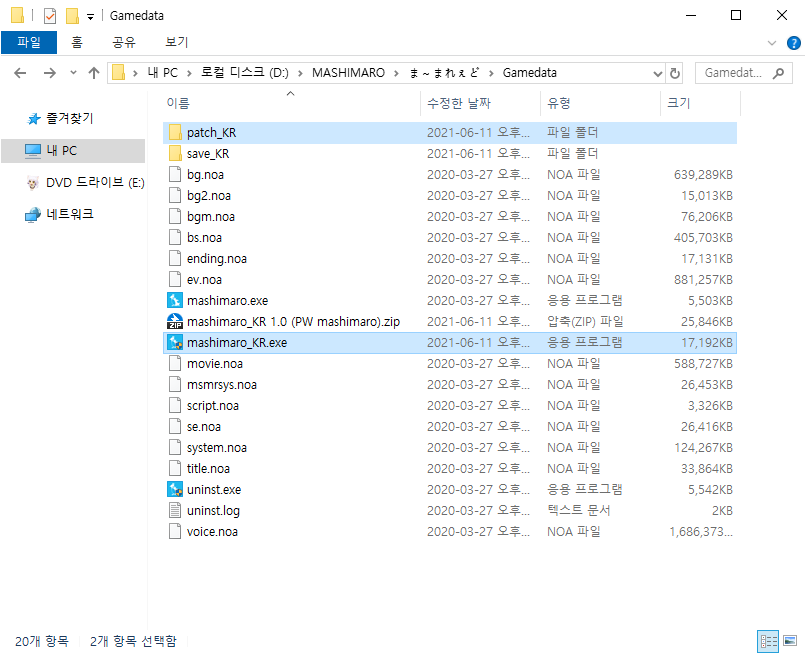806x654 pixels.
Task: Go up one folder level arrow
Action: (94, 73)
